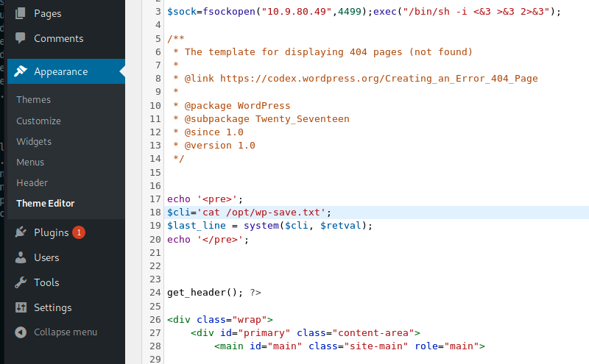Open Menus under Appearance

(x=30, y=162)
